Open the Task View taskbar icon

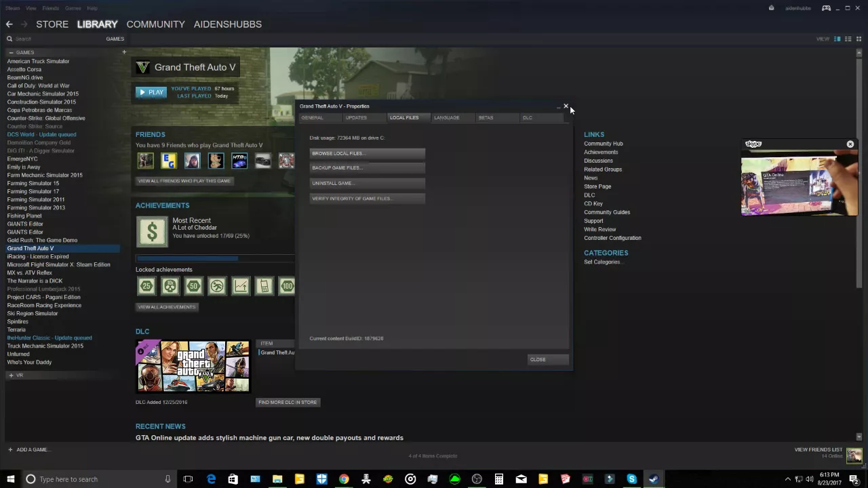tap(188, 479)
